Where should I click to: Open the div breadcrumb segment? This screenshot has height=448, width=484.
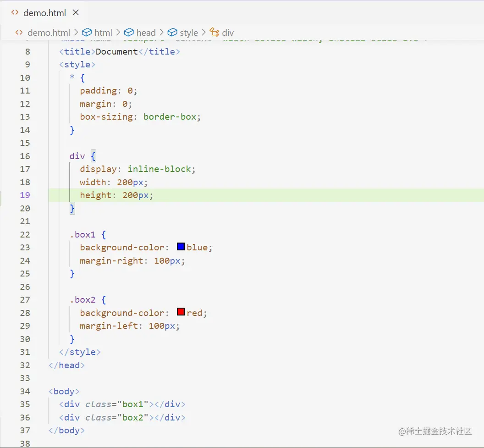[228, 33]
